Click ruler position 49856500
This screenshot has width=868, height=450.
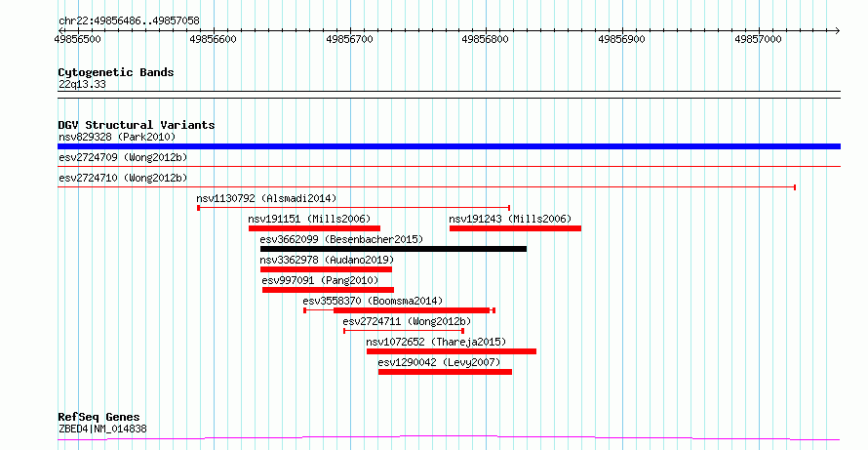pyautogui.click(x=78, y=39)
